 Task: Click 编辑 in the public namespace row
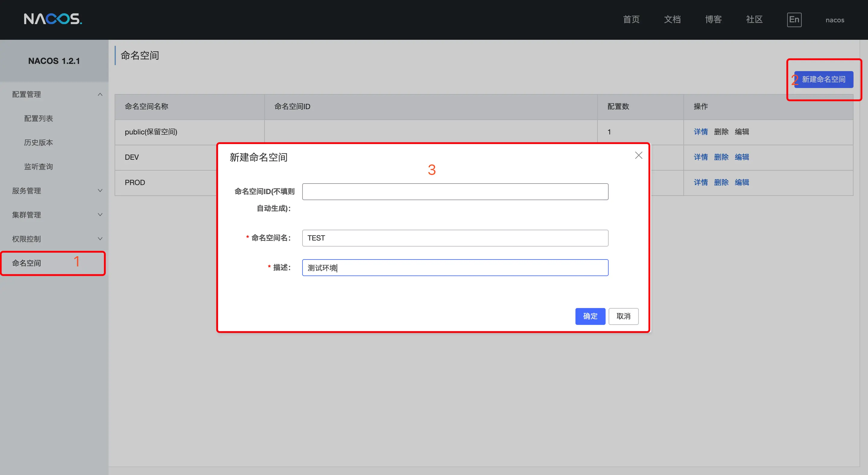point(742,132)
